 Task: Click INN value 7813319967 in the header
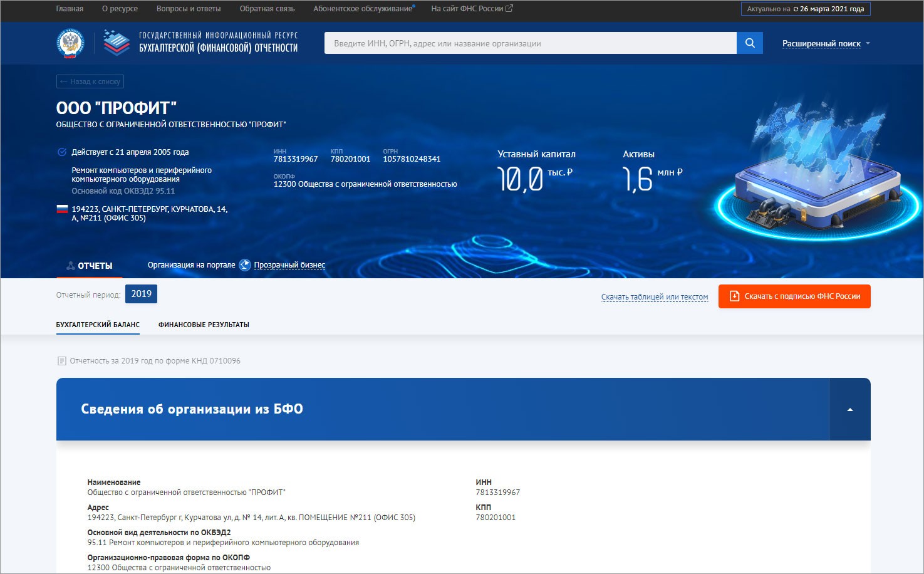(296, 159)
